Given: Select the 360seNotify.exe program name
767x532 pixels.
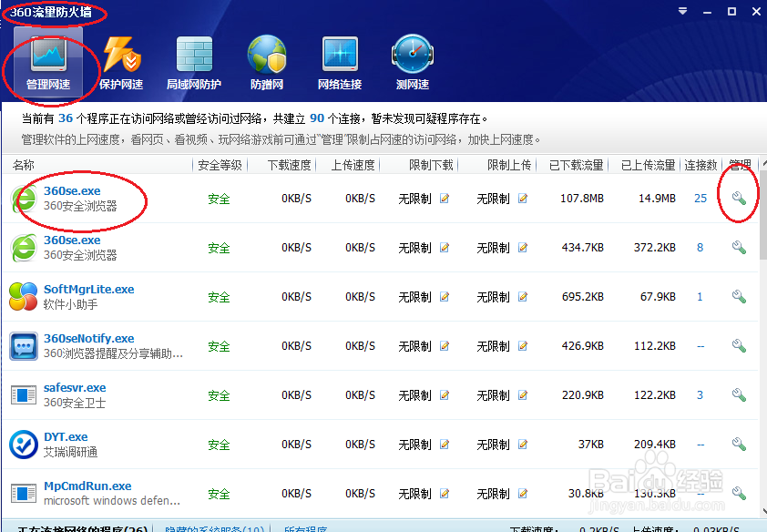Looking at the screenshot, I should click(88, 338).
